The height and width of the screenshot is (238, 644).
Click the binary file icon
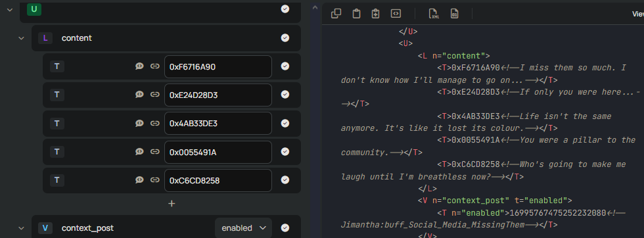coord(454,14)
